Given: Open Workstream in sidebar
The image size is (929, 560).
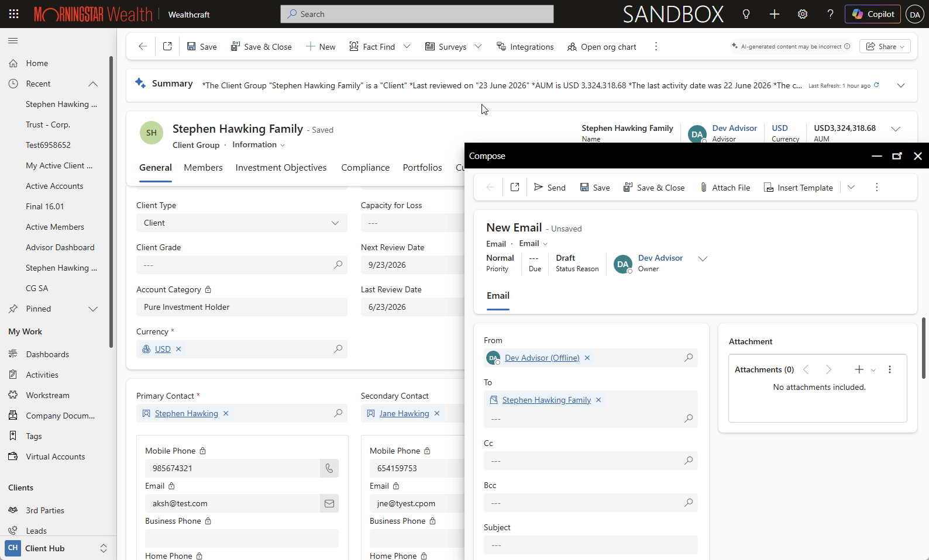Looking at the screenshot, I should (x=47, y=395).
